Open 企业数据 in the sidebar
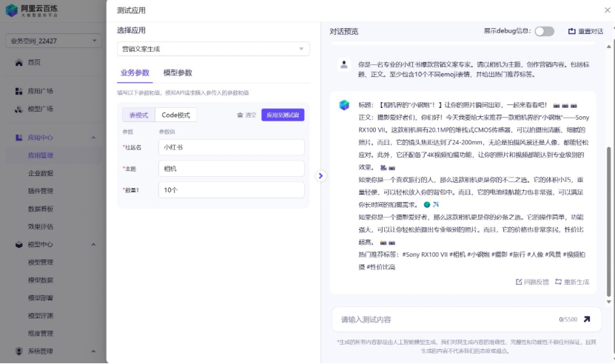The width and height of the screenshot is (615, 364). tap(41, 173)
